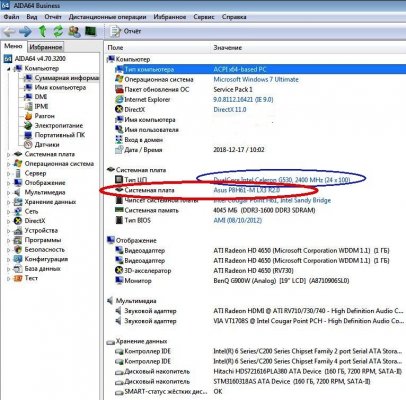The height and width of the screenshot is (400, 406).
Task: Click the green monitor toolbar icon
Action: pos(90,31)
